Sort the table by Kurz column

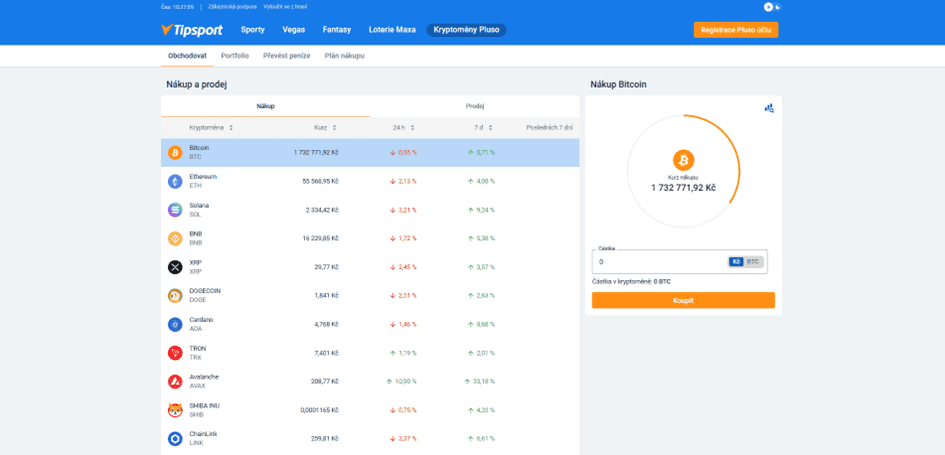coord(325,128)
